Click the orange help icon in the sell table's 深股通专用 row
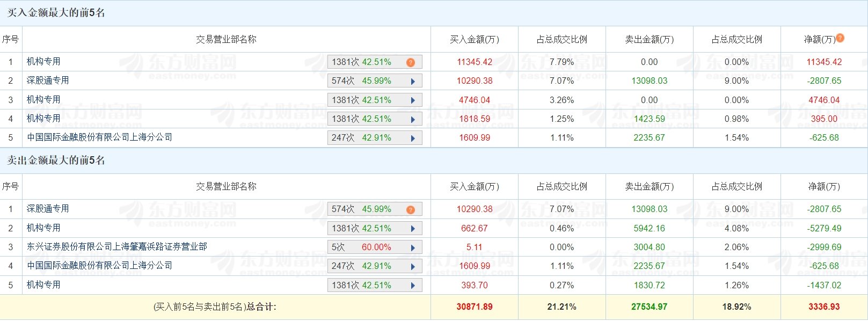The image size is (868, 321). point(411,209)
